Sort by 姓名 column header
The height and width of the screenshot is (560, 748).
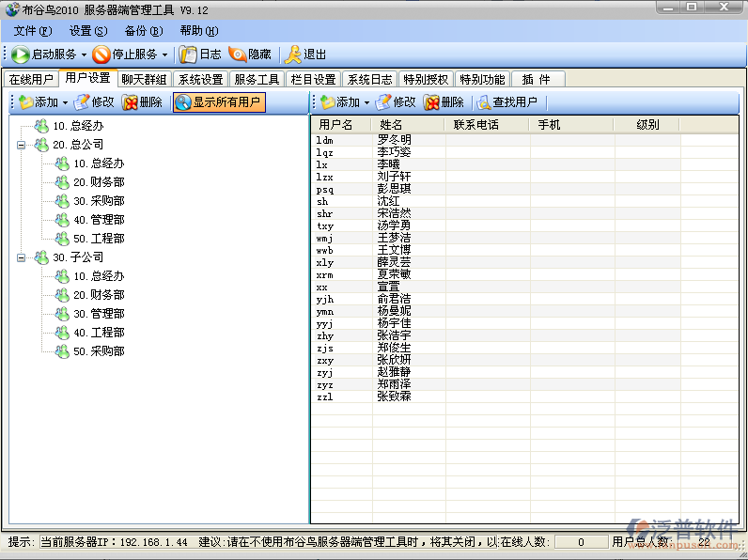click(409, 125)
